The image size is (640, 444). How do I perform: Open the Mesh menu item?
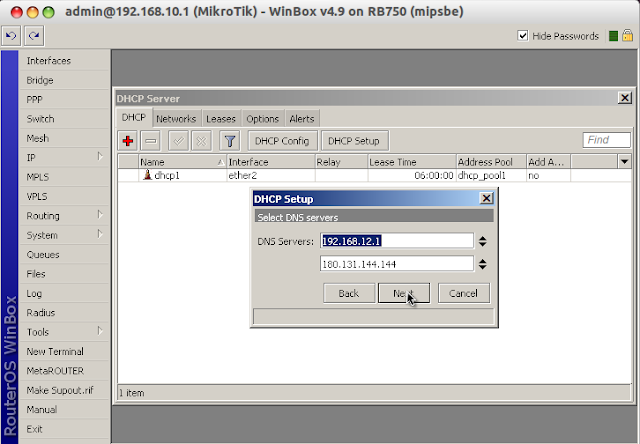tap(64, 138)
